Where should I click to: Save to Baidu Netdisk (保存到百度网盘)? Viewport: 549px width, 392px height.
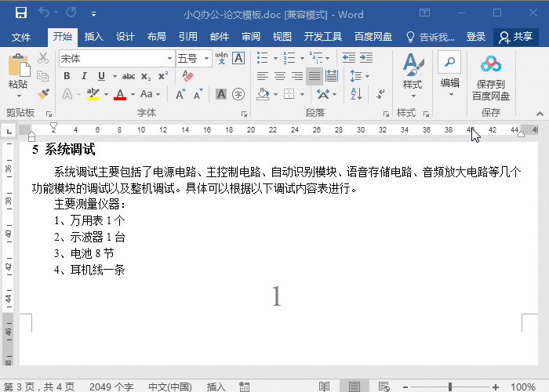pyautogui.click(x=490, y=77)
